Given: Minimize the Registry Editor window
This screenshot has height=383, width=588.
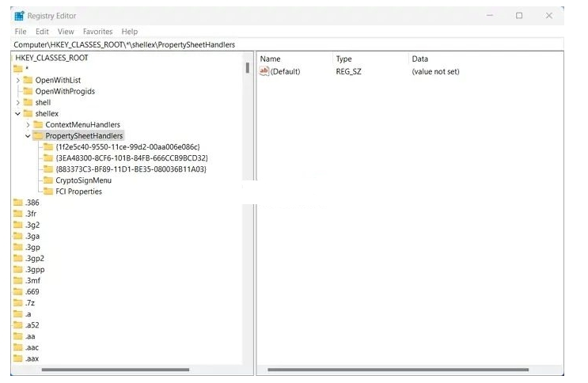Looking at the screenshot, I should point(489,16).
